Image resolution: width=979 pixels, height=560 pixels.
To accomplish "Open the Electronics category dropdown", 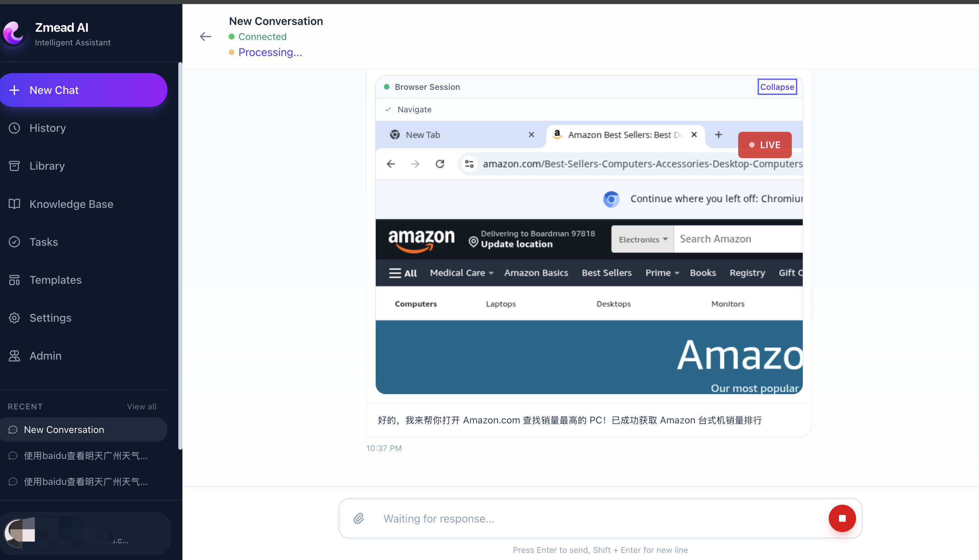I will pyautogui.click(x=642, y=239).
